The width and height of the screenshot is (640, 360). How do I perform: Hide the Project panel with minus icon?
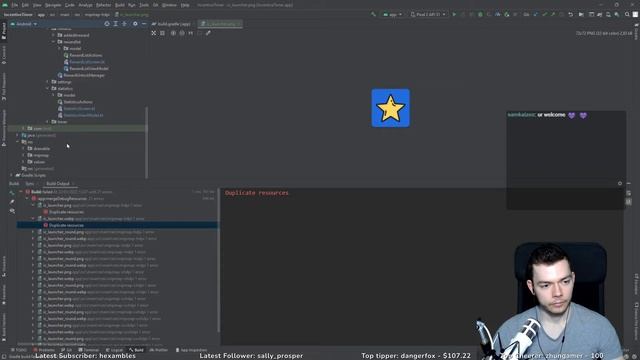click(144, 24)
